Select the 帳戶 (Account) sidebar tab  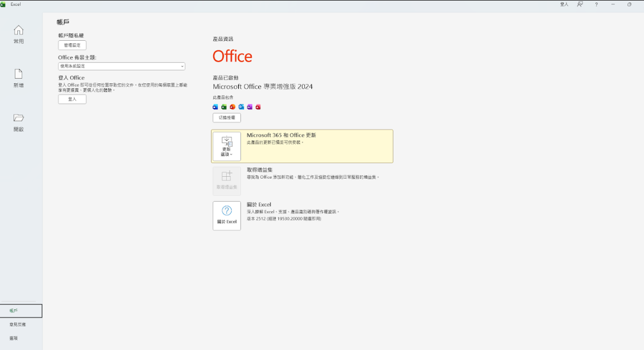pyautogui.click(x=21, y=310)
